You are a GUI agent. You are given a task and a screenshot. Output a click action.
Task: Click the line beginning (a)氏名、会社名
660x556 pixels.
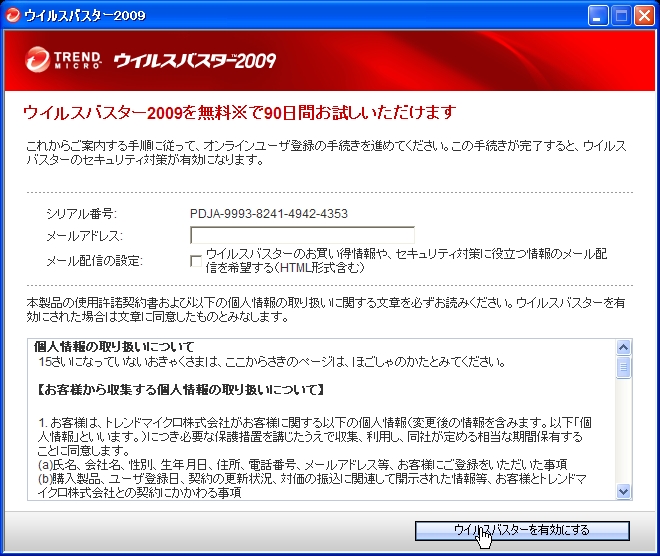click(302, 465)
